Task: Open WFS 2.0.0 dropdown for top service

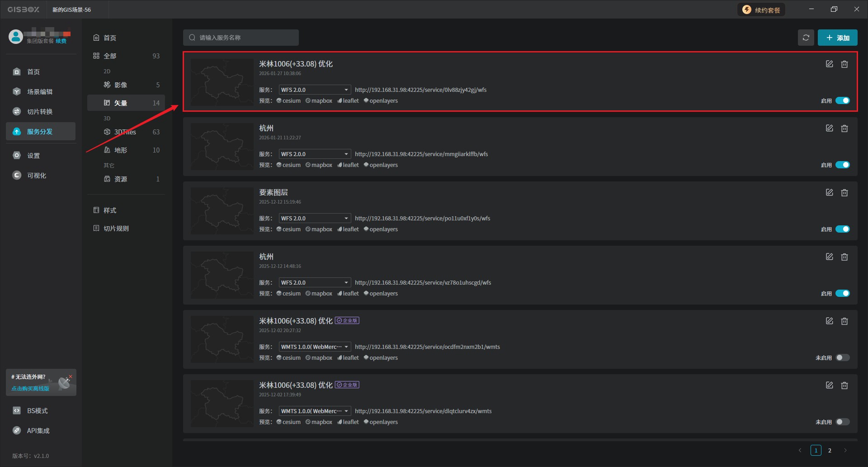Action: tap(315, 90)
